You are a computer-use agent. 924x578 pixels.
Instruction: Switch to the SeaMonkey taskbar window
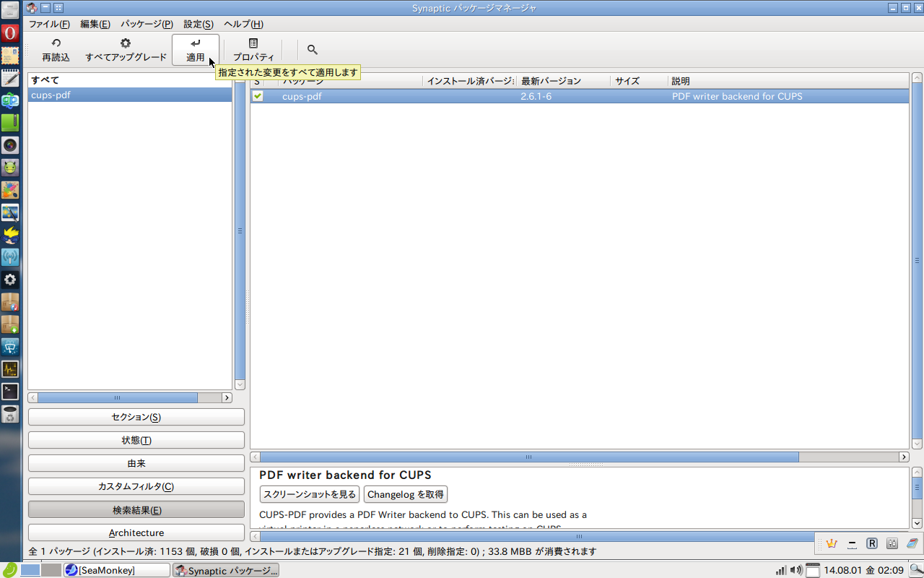(116, 570)
